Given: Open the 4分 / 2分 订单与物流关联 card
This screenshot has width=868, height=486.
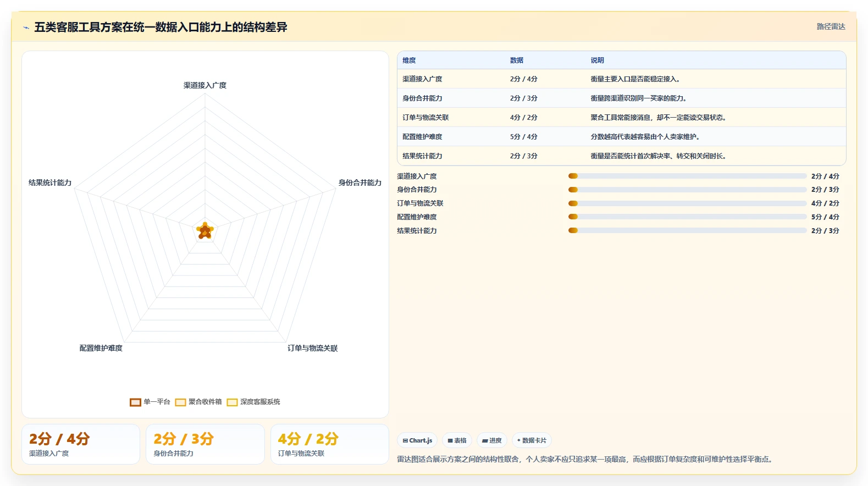Looking at the screenshot, I should [x=330, y=444].
